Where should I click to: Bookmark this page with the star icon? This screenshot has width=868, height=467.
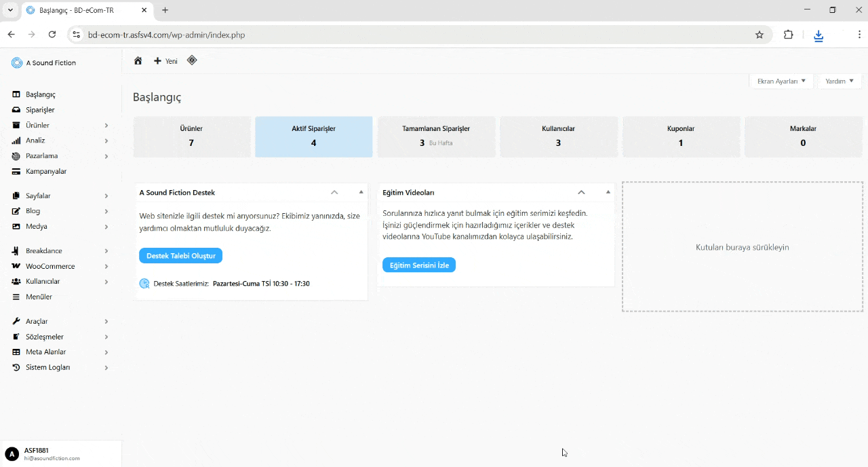(x=759, y=35)
